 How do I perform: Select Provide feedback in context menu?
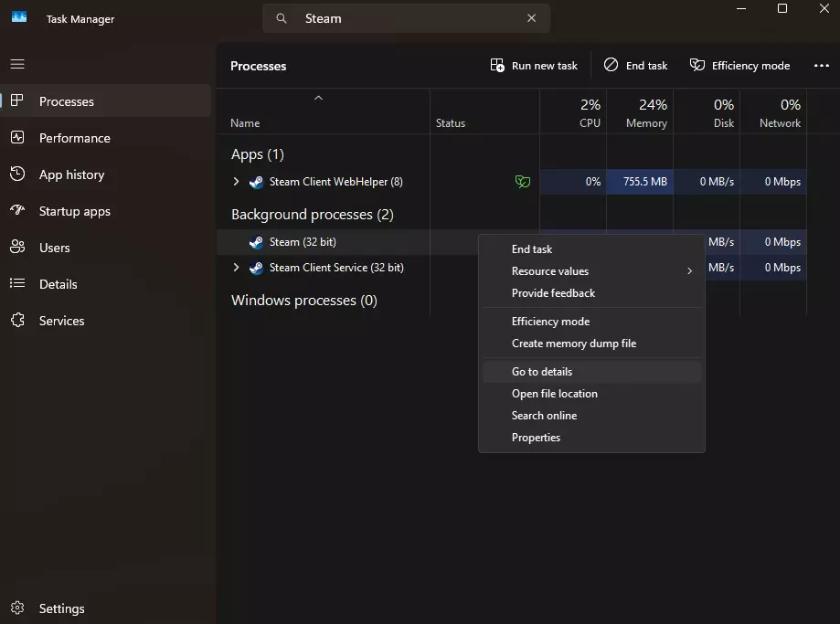(592, 293)
